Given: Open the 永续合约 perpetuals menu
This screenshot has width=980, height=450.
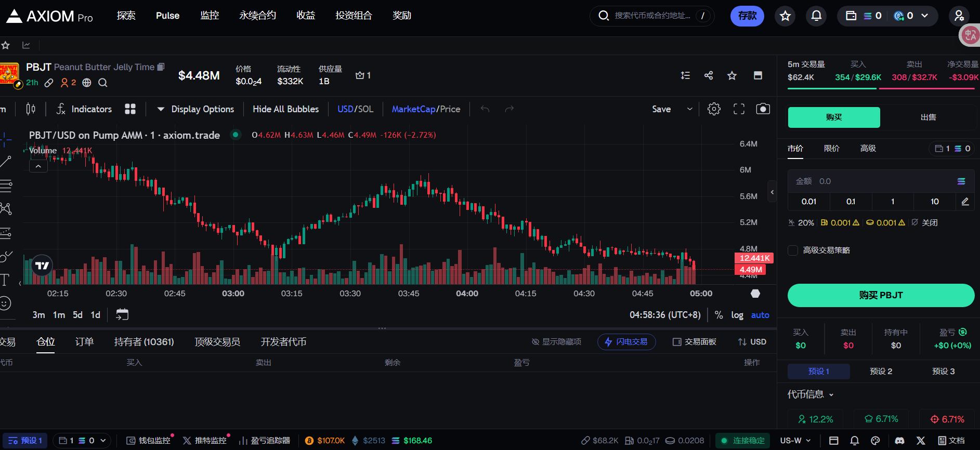Looking at the screenshot, I should pos(257,16).
